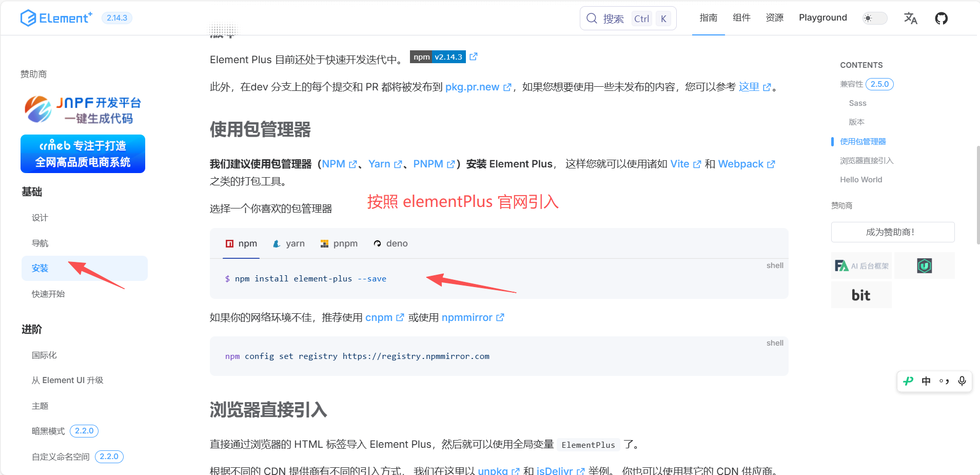Viewport: 980px width, 475px height.
Task: Jump to Sass in the contents
Action: (x=857, y=103)
